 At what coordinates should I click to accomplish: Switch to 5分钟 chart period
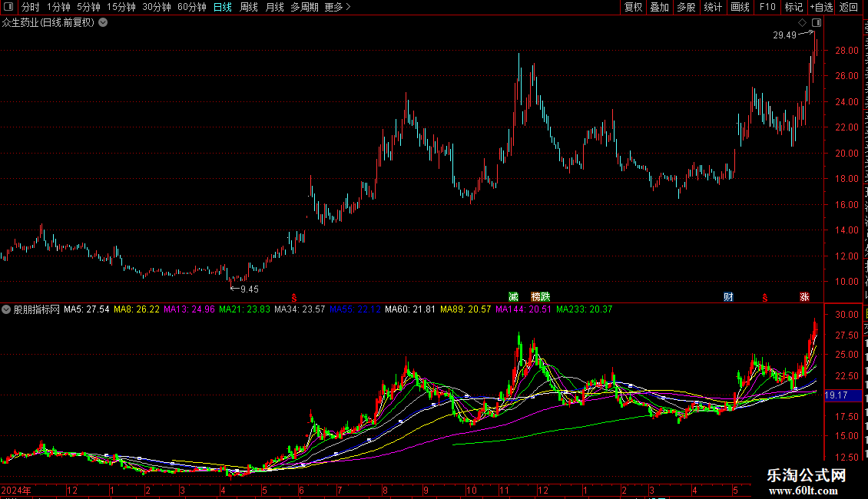(x=88, y=7)
